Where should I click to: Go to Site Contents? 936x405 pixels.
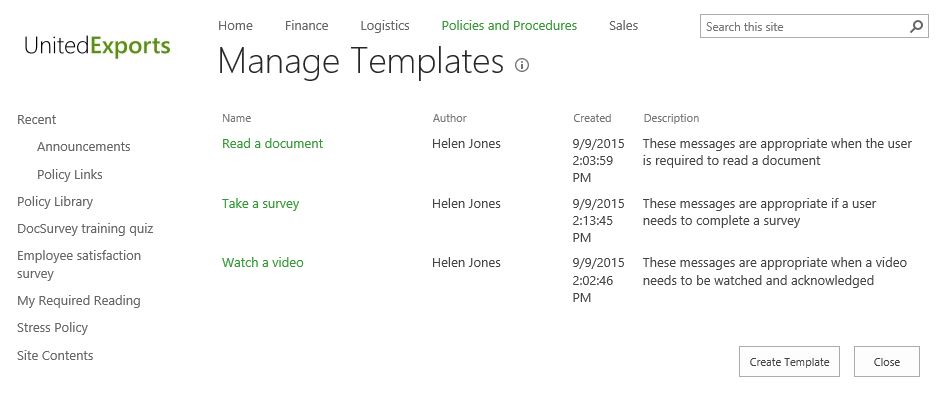tap(55, 356)
